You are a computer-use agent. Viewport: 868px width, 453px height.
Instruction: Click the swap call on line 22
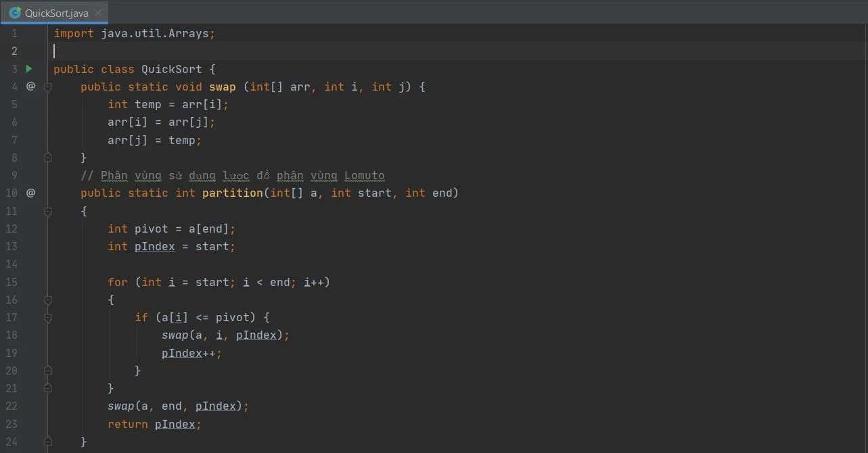click(x=121, y=406)
